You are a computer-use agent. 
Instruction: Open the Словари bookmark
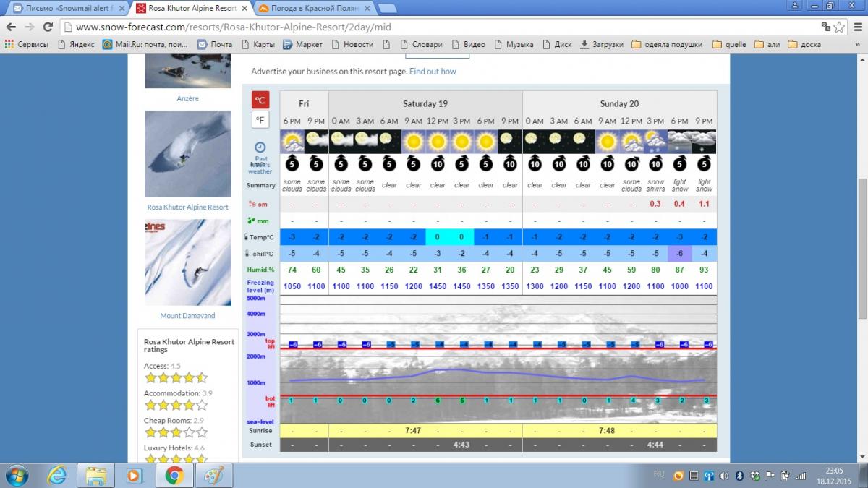pyautogui.click(x=420, y=44)
